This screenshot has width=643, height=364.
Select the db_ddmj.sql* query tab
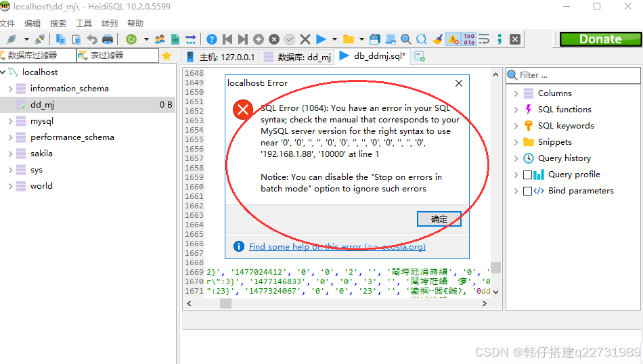pyautogui.click(x=372, y=56)
